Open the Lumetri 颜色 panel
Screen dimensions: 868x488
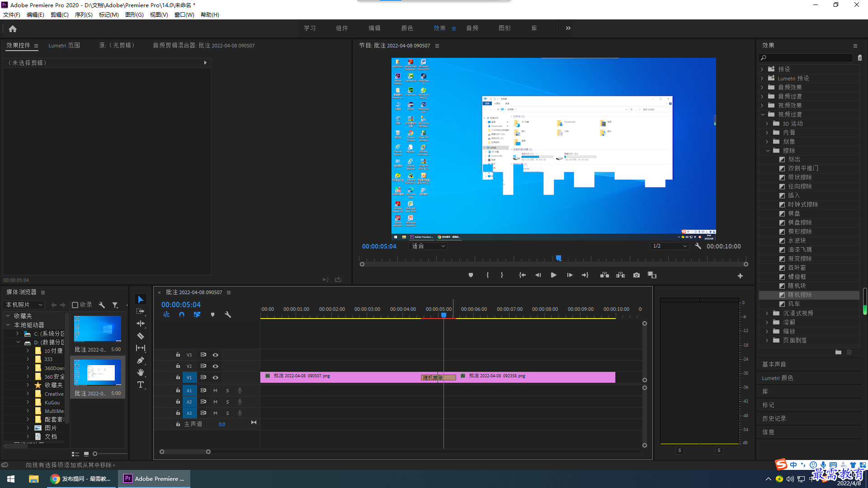pos(778,378)
